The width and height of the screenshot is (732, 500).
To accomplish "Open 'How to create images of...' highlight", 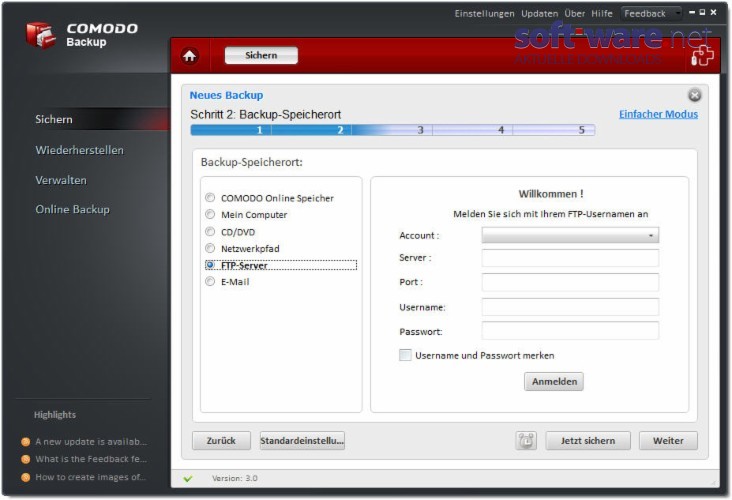I will pyautogui.click(x=91, y=477).
